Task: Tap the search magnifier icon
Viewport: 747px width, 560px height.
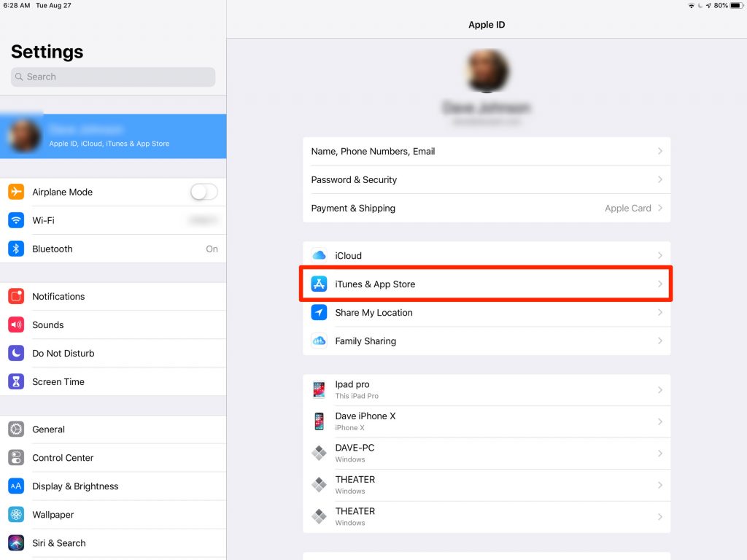Action: coord(19,77)
